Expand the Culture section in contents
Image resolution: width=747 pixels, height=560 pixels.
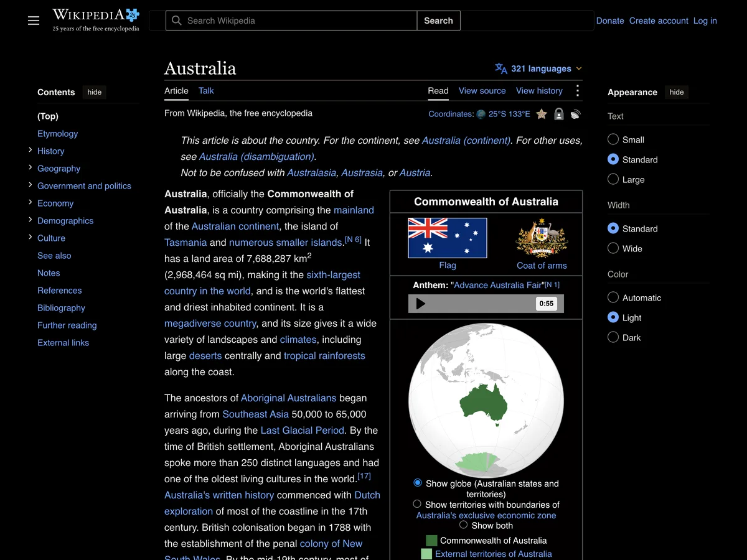[x=31, y=238]
